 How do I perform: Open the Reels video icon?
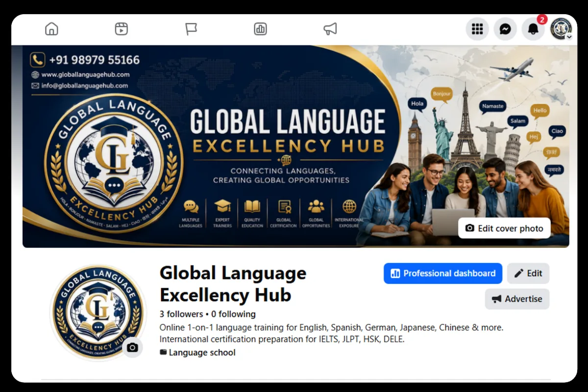pyautogui.click(x=122, y=29)
